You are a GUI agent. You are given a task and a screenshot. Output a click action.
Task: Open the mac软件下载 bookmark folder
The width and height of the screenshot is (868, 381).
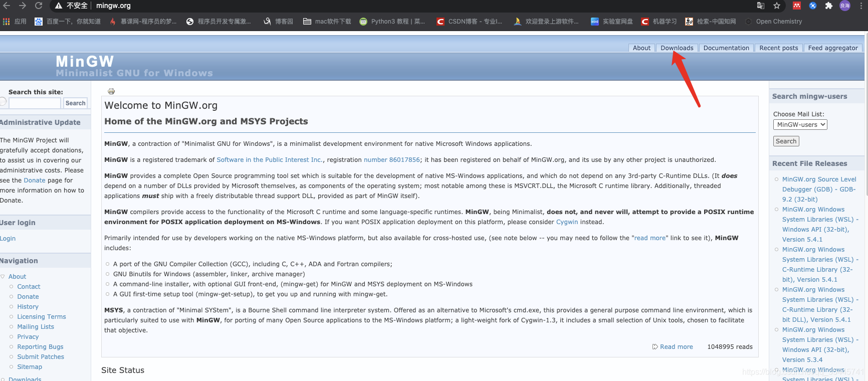point(327,22)
